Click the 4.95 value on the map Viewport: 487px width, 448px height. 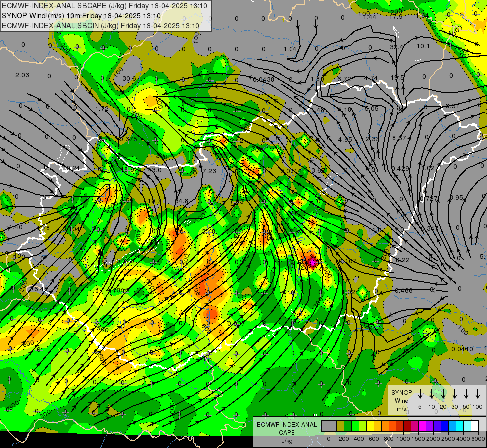(x=345, y=139)
